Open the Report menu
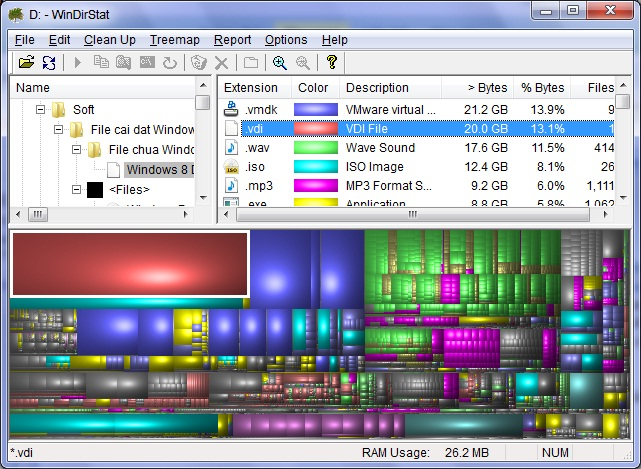The height and width of the screenshot is (469, 641). point(232,40)
